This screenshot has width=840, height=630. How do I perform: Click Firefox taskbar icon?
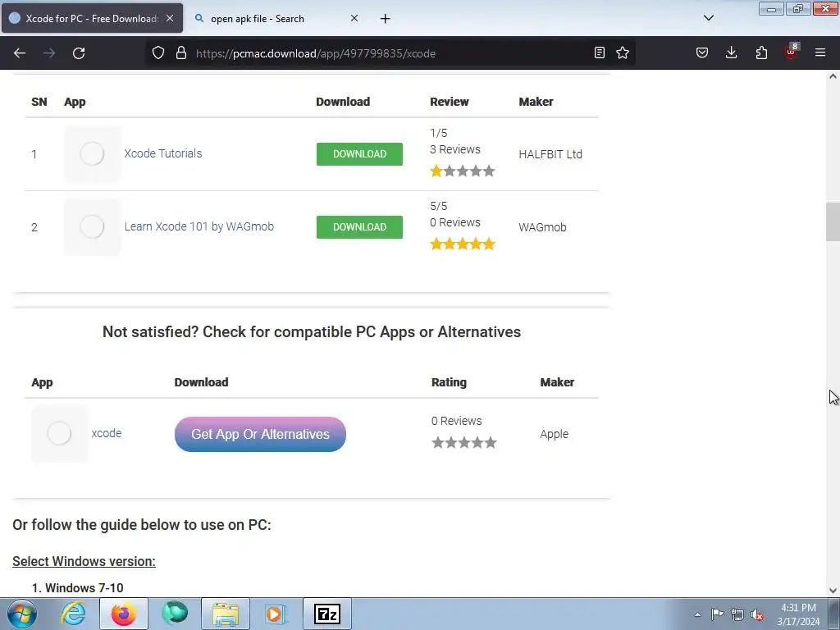pyautogui.click(x=123, y=614)
